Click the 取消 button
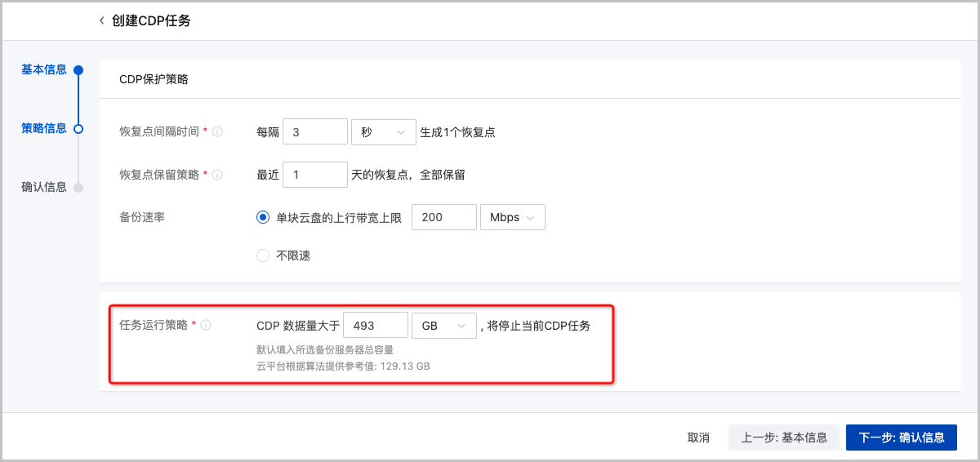980x462 pixels. tap(698, 438)
